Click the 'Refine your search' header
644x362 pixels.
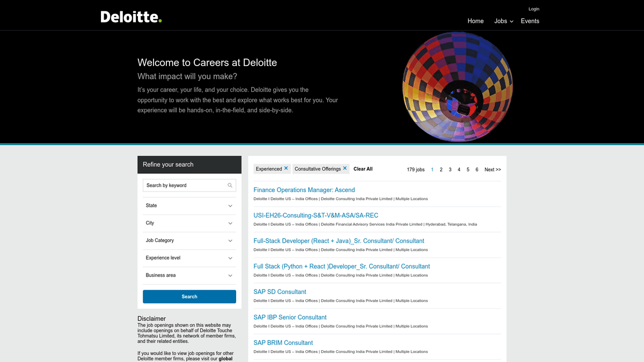tap(189, 165)
